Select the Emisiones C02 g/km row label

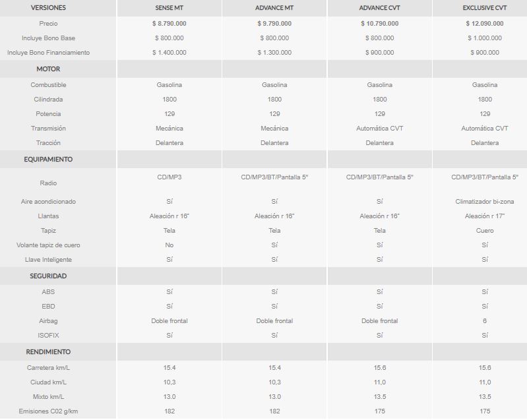48,411
